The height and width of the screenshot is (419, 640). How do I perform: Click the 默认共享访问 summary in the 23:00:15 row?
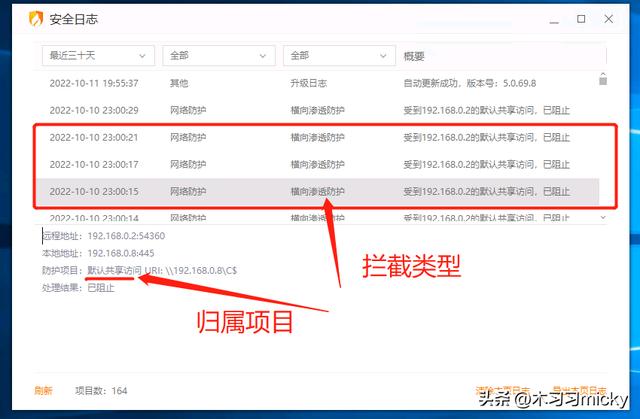[487, 191]
